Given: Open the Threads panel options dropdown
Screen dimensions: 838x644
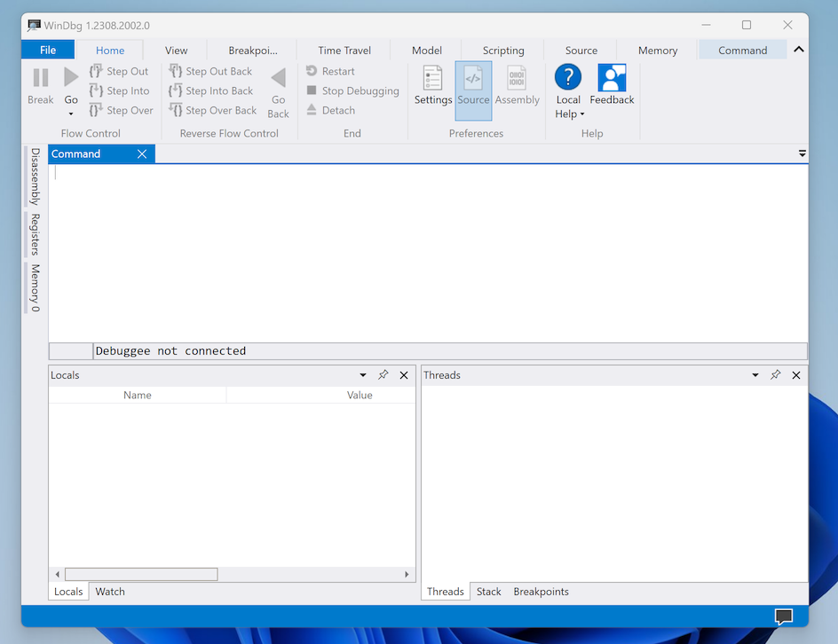Looking at the screenshot, I should (755, 375).
